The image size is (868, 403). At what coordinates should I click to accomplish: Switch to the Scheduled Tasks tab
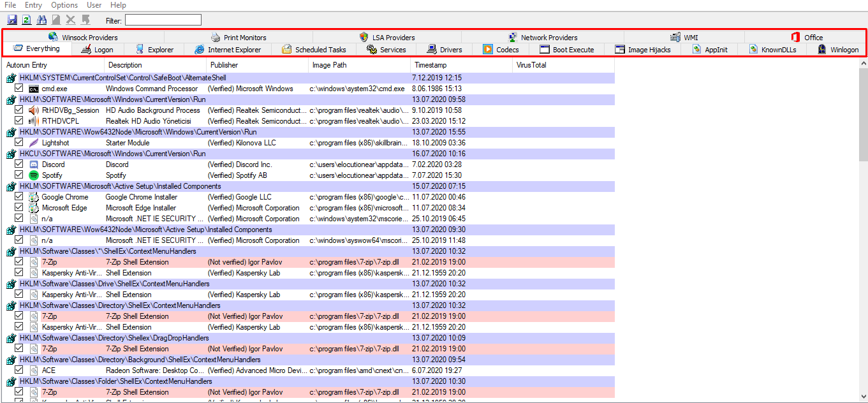click(314, 50)
